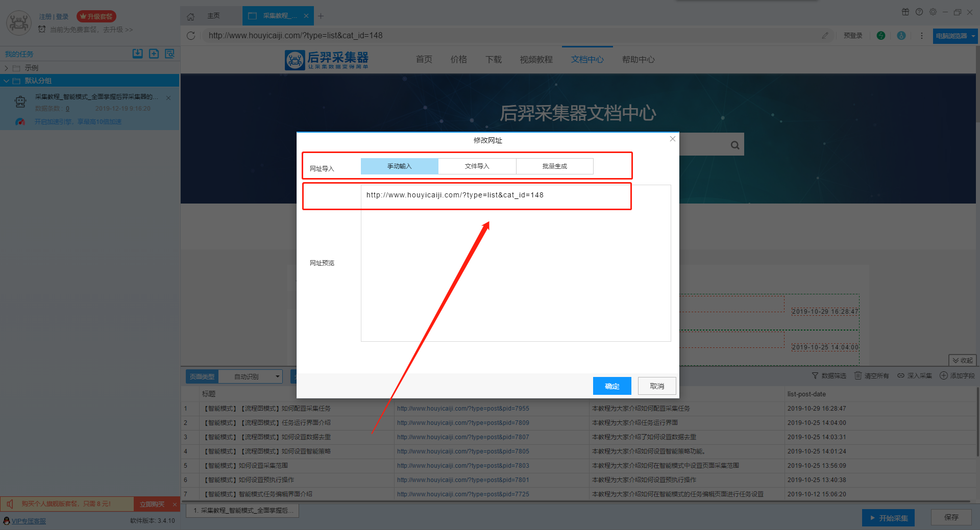Image resolution: width=980 pixels, height=530 pixels.
Task: Click the reload page icon
Action: [x=191, y=36]
